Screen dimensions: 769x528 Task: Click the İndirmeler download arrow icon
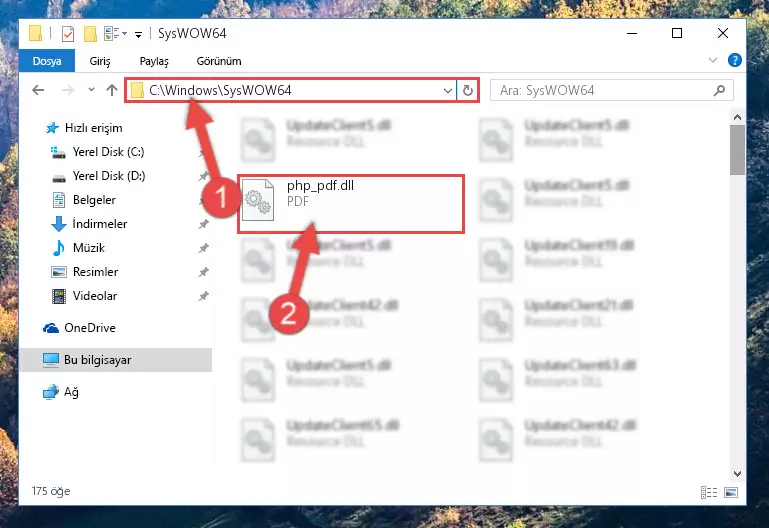click(59, 224)
